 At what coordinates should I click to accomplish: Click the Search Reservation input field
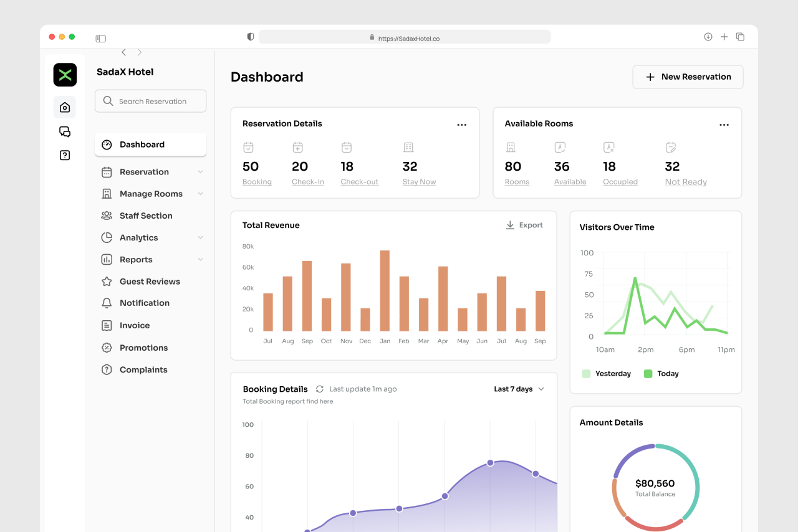151,101
